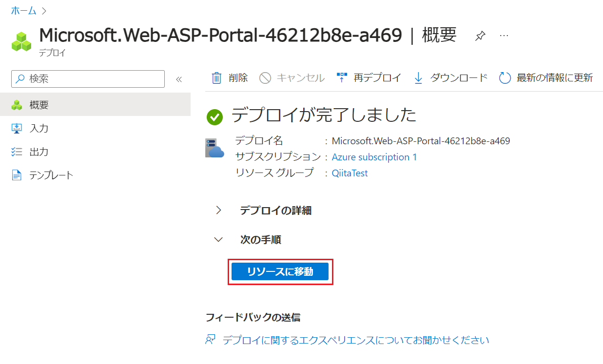603x364 pixels.
Task: Open the QiitaTest resource group link
Action: coord(350,173)
